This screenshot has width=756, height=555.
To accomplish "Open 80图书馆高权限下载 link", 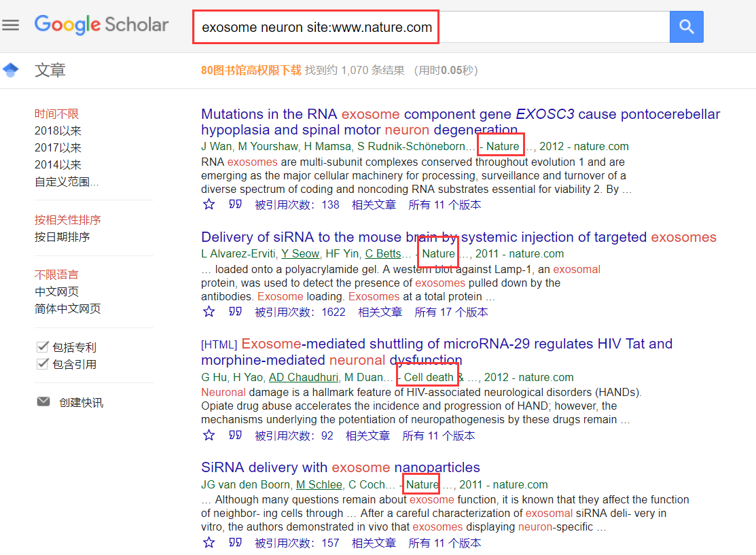I will 251,71.
